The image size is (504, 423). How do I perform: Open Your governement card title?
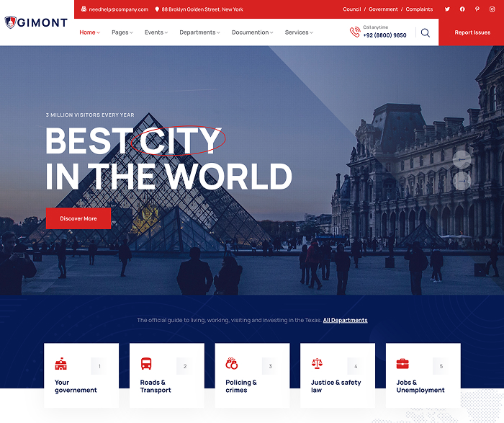coord(76,386)
